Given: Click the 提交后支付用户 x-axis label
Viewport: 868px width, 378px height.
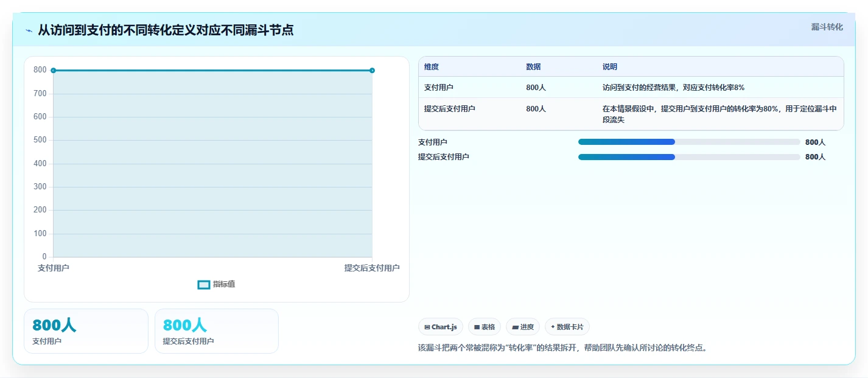Looking at the screenshot, I should (x=372, y=268).
